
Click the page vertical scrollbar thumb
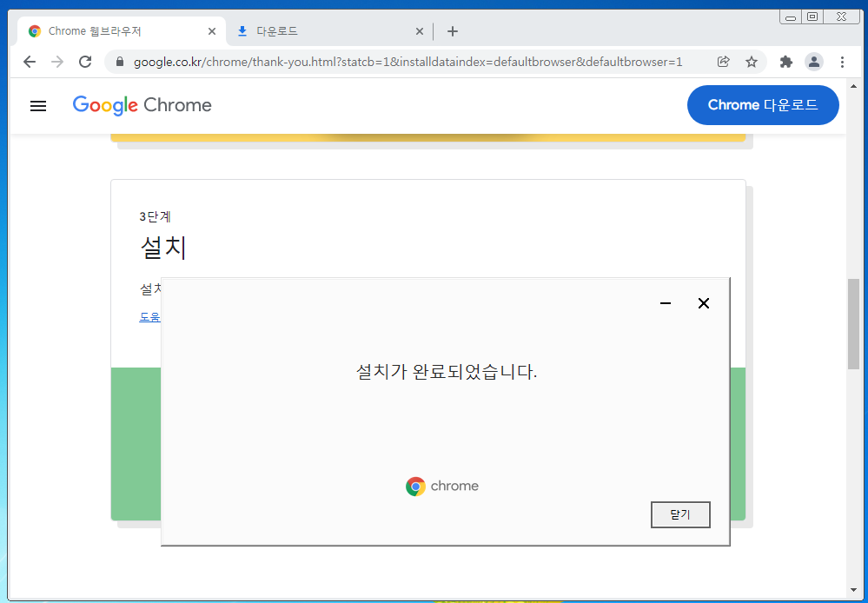(x=853, y=324)
